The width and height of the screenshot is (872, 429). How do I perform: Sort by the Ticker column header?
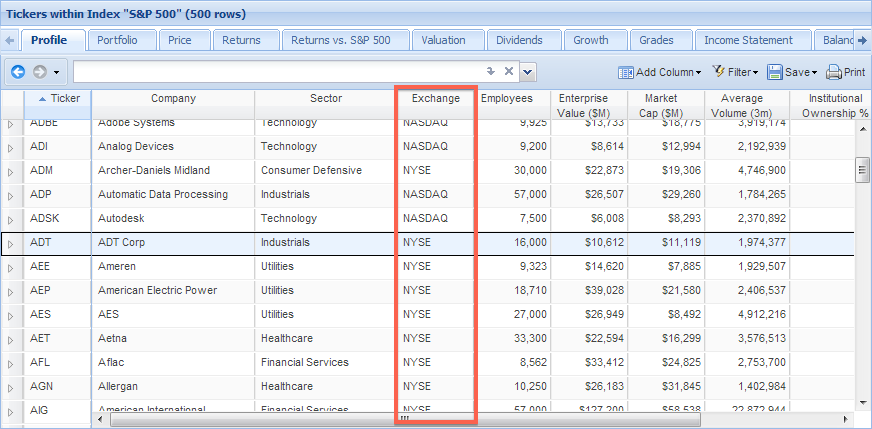58,105
